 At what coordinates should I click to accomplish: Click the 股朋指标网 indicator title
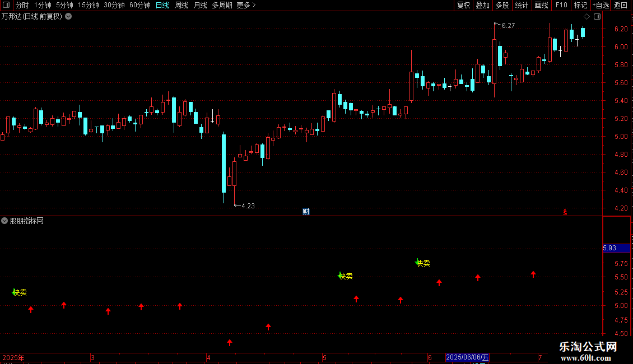pos(27,221)
